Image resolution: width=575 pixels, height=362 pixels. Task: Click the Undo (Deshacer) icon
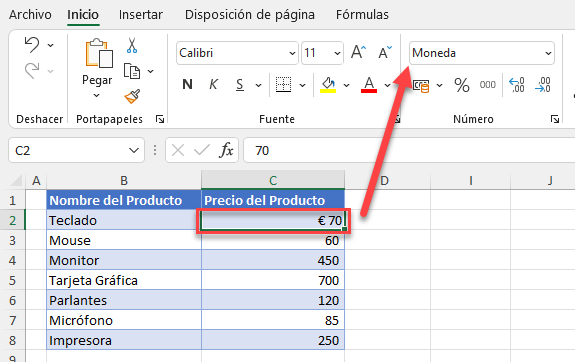(32, 45)
